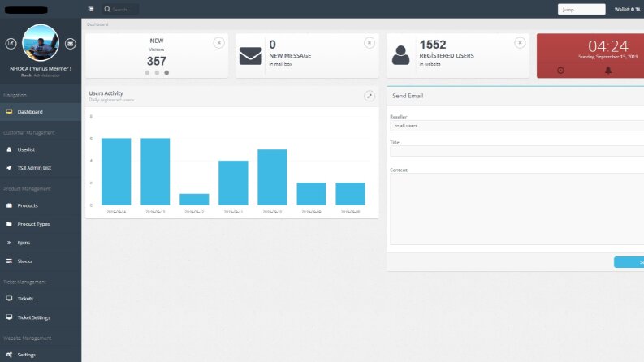Open Product Types in sidebar
Viewport: 644px width, 362px height.
pos(41,224)
